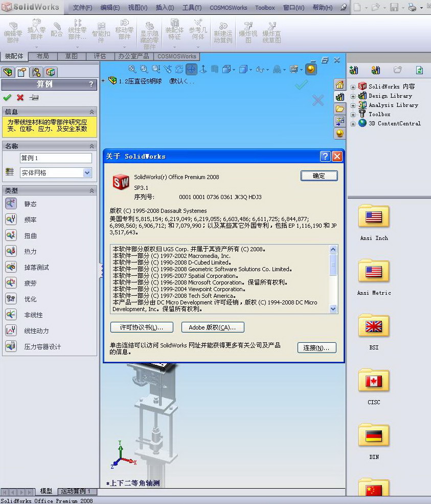Click Show Hidden Components icon

(x=149, y=35)
